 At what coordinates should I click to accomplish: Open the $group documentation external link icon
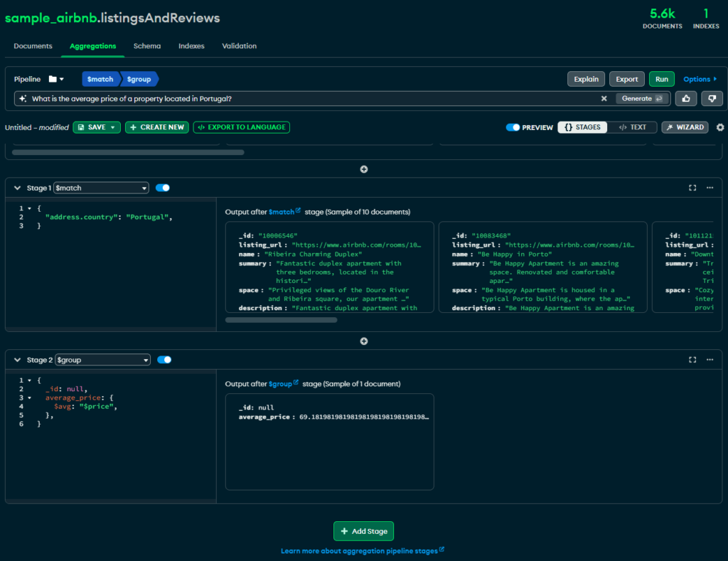click(296, 383)
